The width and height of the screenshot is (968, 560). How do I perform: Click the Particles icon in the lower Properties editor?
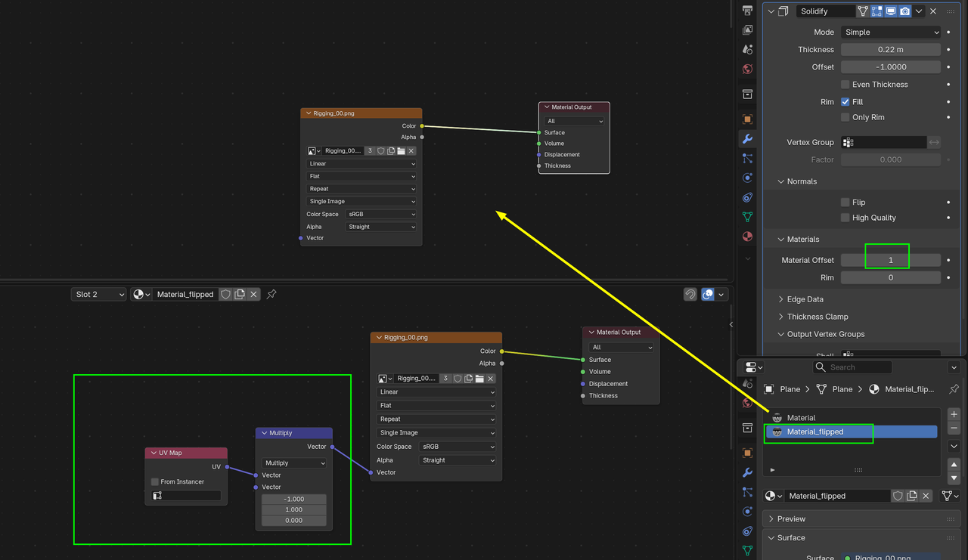coord(747,492)
